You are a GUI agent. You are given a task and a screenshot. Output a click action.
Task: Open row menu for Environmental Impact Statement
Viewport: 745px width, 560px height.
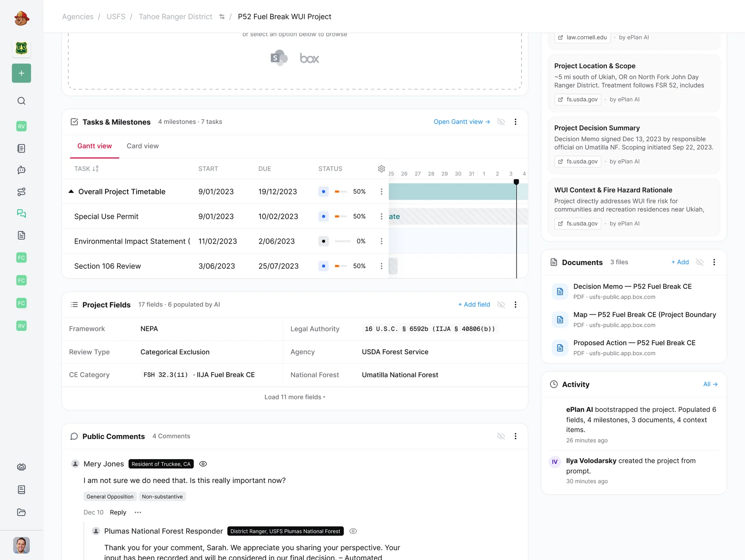pyautogui.click(x=382, y=241)
